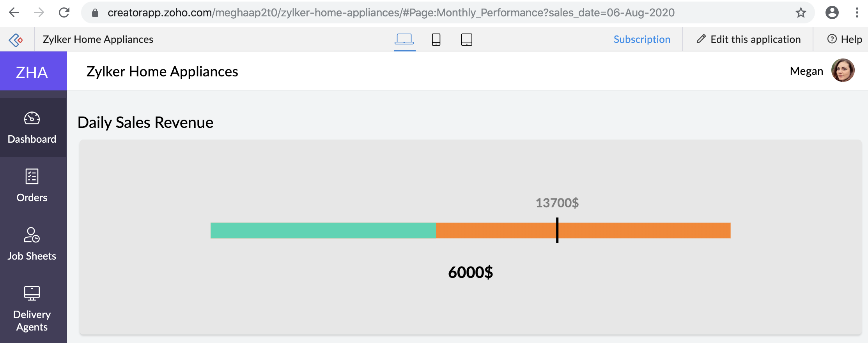This screenshot has height=343, width=868.
Task: Click the Subscription link
Action: [x=642, y=39]
